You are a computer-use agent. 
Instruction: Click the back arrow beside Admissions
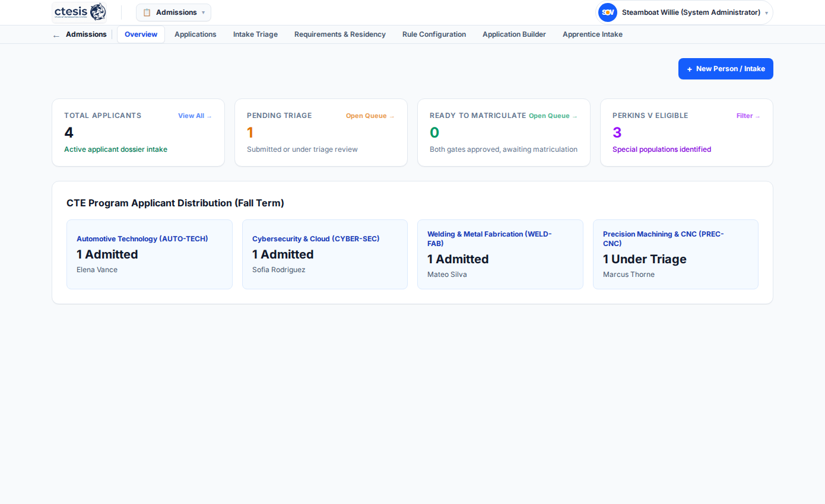(x=56, y=35)
